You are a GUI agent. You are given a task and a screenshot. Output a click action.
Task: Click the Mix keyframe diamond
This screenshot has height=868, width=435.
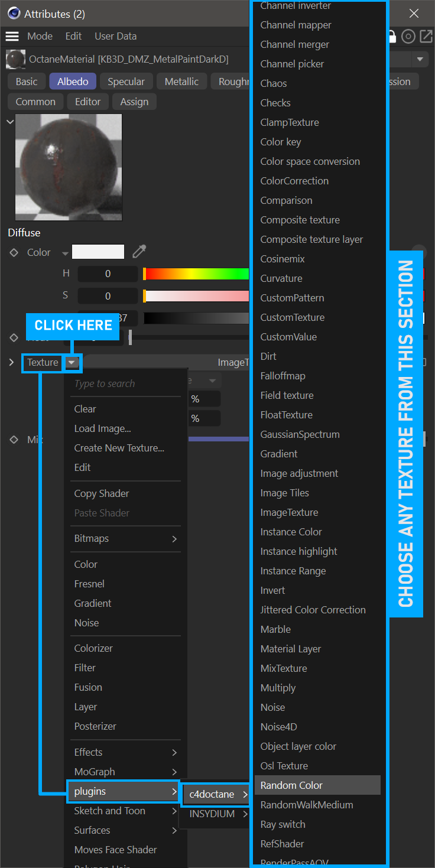click(14, 440)
